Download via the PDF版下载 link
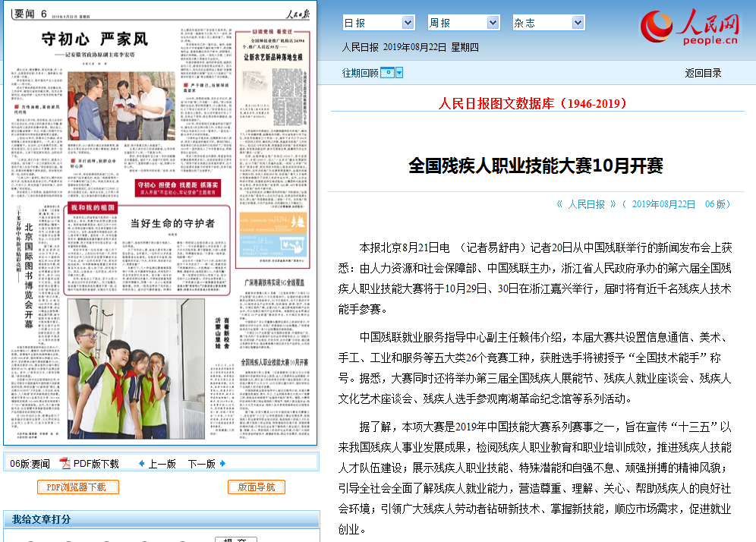 [x=96, y=463]
